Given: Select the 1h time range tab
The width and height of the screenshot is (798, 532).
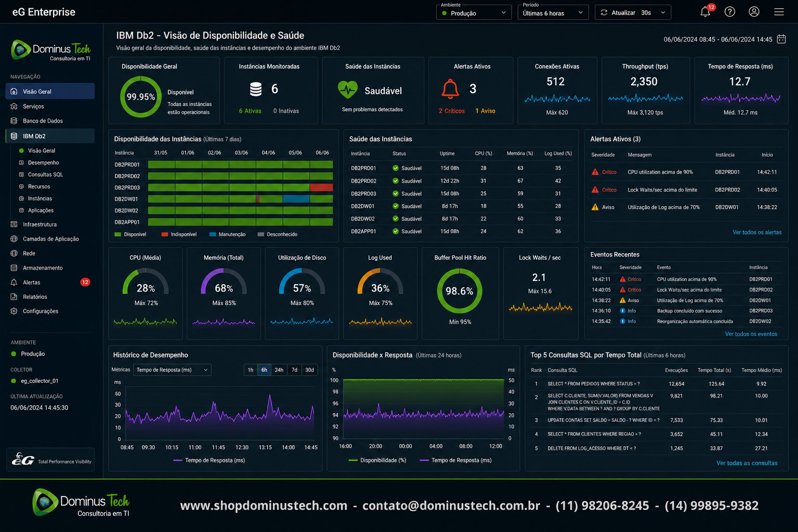Looking at the screenshot, I should (x=251, y=370).
